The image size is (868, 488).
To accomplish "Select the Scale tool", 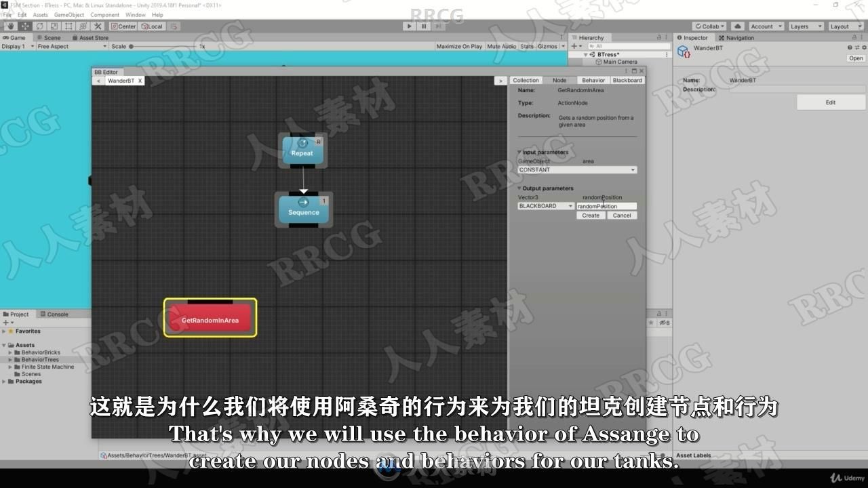I will [x=54, y=26].
